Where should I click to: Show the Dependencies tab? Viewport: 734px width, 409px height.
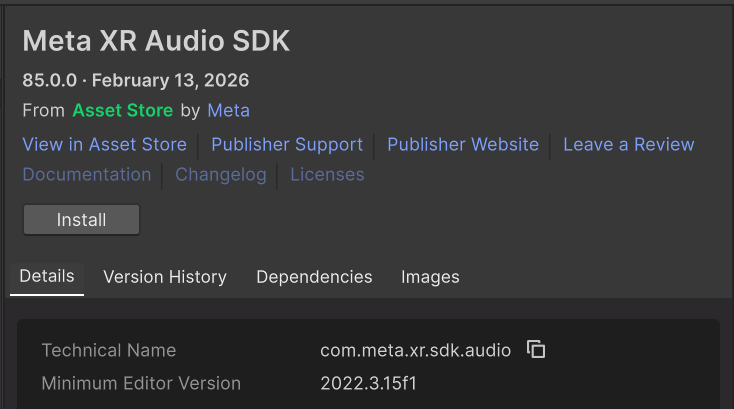click(x=314, y=277)
